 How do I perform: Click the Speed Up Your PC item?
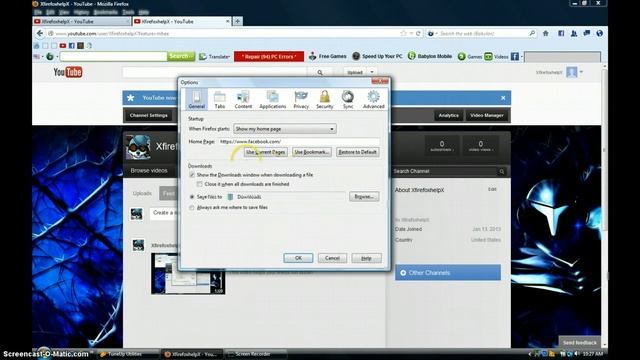pyautogui.click(x=377, y=56)
